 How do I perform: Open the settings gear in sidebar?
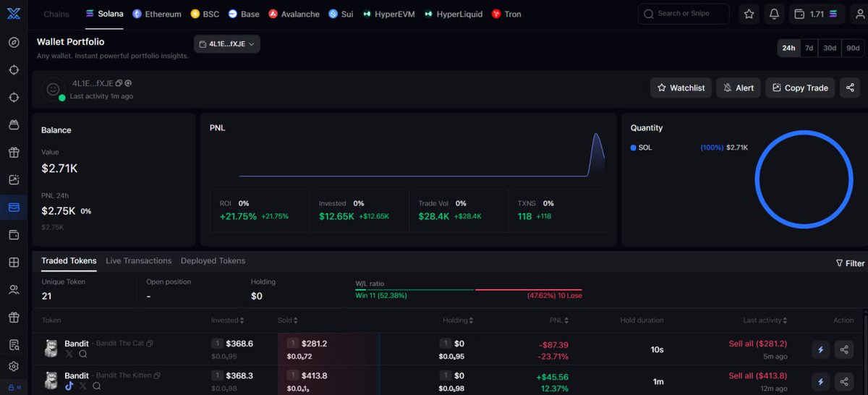pos(14,367)
